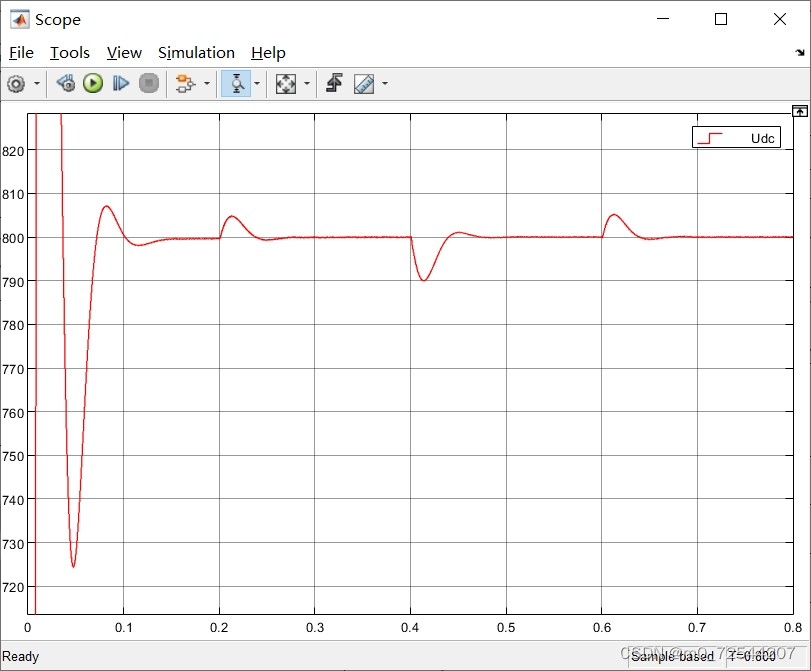The height and width of the screenshot is (671, 811).
Task: Click the dock scope arrow at menu bar right
Action: (x=800, y=52)
